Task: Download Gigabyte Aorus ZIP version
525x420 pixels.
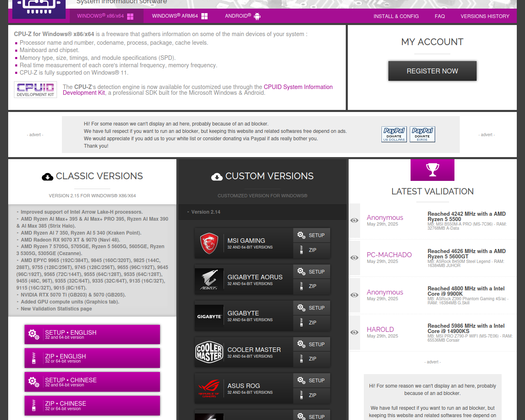Action: (x=312, y=286)
